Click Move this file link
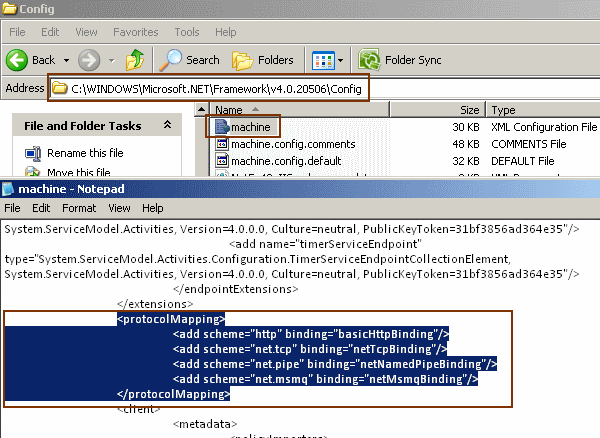The width and height of the screenshot is (600, 438). 78,173
